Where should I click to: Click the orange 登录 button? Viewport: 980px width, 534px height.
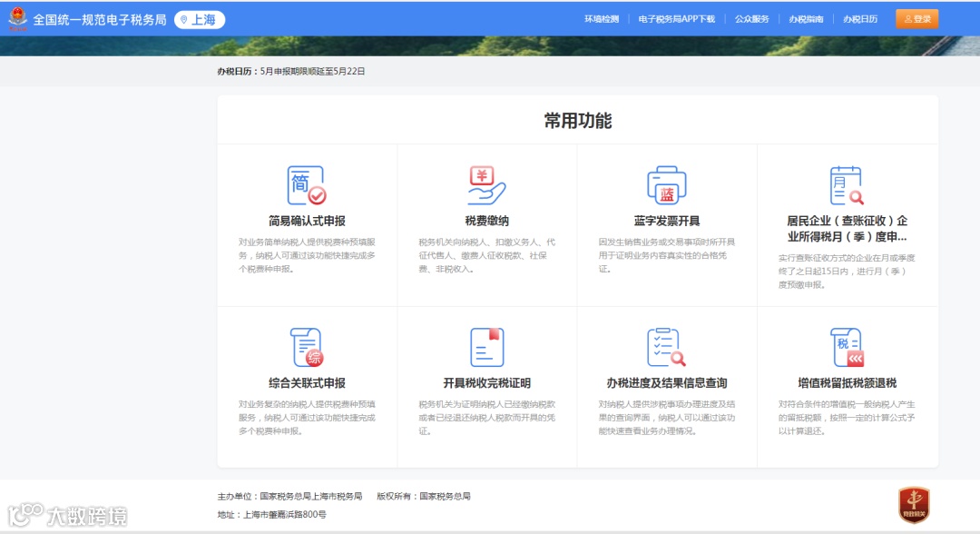coord(916,19)
